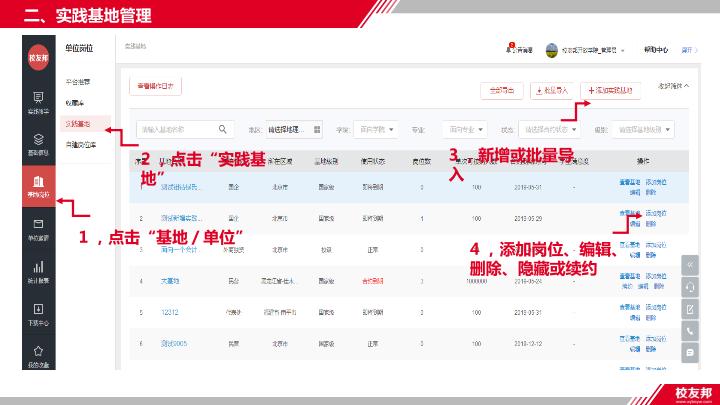Open 帮助中心 in the top bar
The image size is (720, 405).
656,48
